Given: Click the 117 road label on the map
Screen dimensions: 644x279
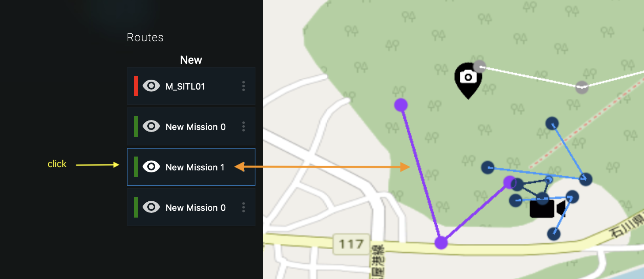Looking at the screenshot, I should pos(351,244).
